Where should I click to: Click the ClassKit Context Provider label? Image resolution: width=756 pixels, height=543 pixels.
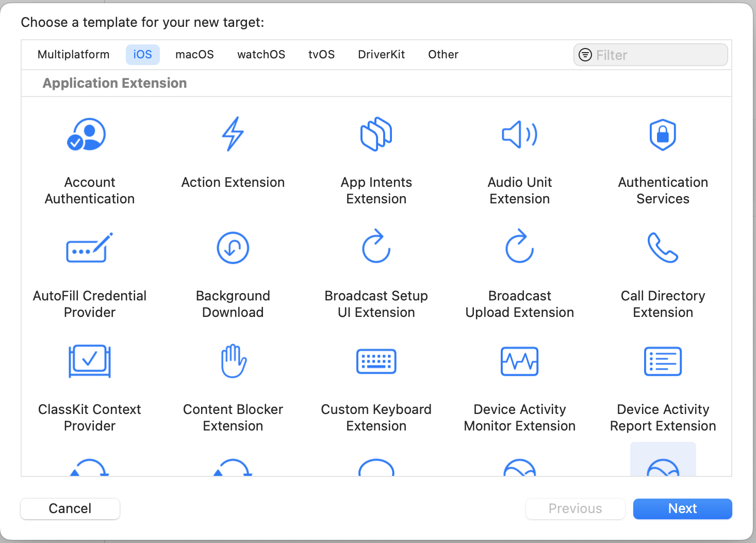[x=90, y=418]
